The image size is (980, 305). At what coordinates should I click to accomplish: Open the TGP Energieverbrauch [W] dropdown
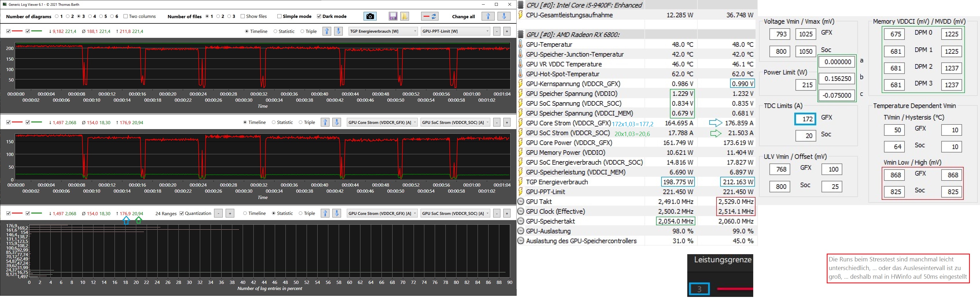(383, 31)
